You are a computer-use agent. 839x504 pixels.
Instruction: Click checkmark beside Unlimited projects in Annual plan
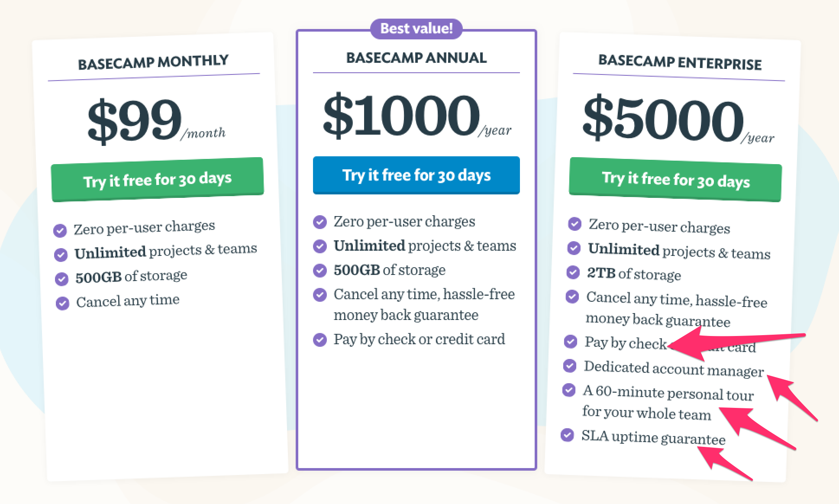(x=320, y=246)
